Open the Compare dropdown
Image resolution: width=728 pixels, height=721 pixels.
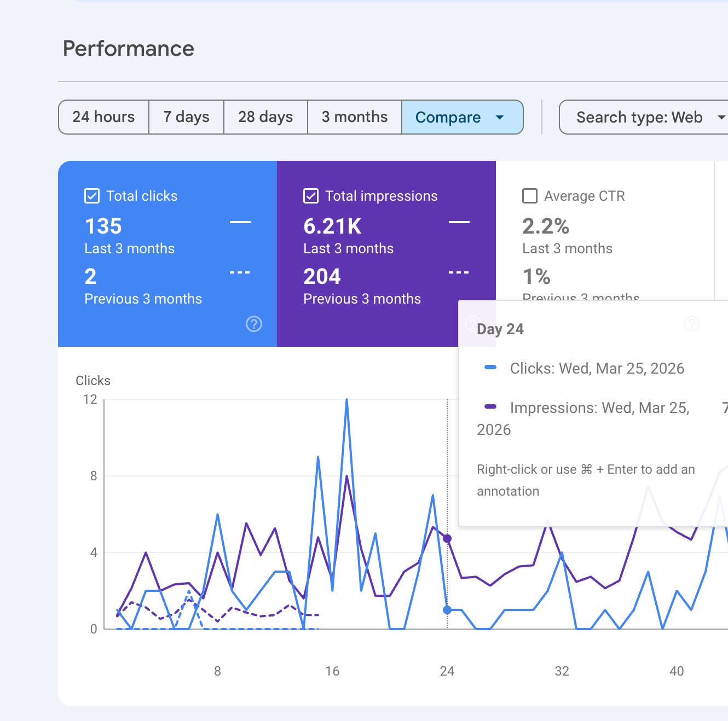click(463, 117)
